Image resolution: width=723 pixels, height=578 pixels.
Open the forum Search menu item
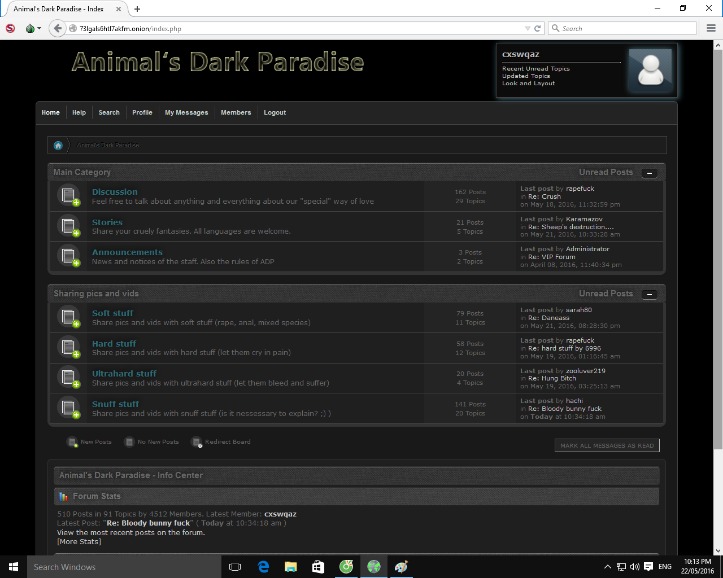click(109, 112)
